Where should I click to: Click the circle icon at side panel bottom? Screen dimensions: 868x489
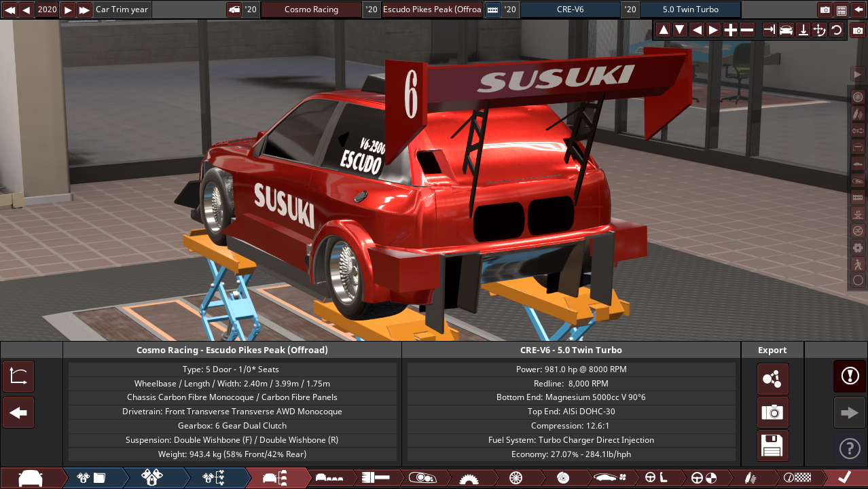point(858,280)
